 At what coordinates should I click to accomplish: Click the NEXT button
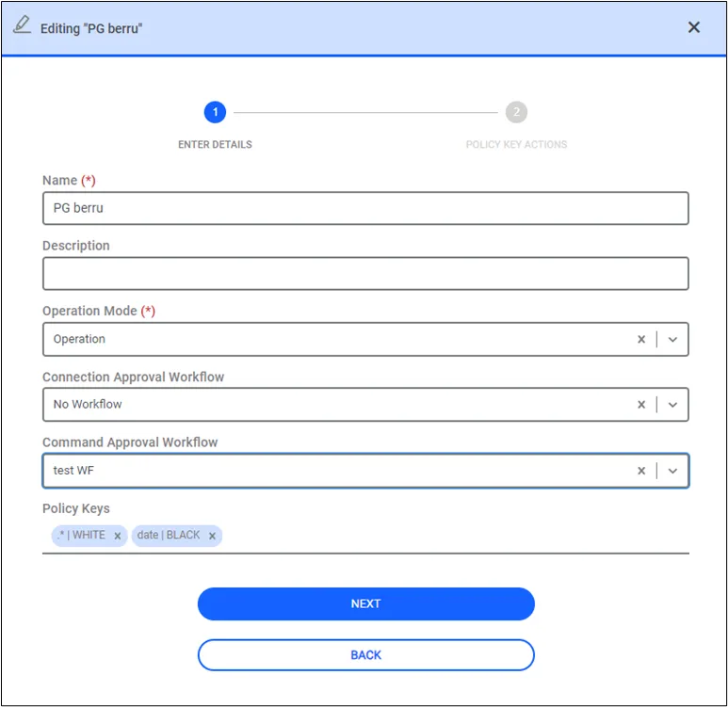pos(365,604)
